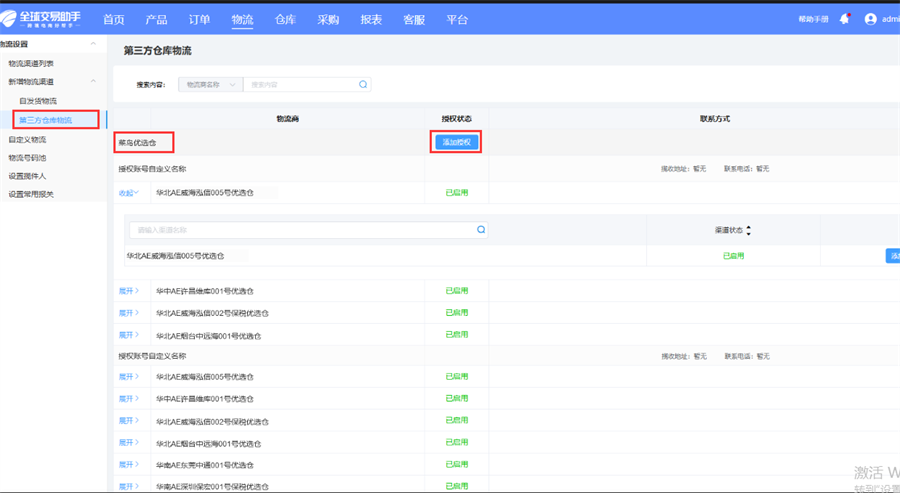Select the 物流 menu
Image resolution: width=900 pixels, height=493 pixels.
[242, 20]
